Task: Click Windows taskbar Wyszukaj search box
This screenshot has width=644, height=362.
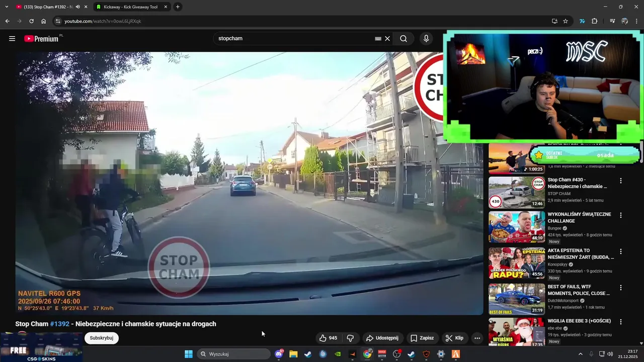Action: click(233, 354)
